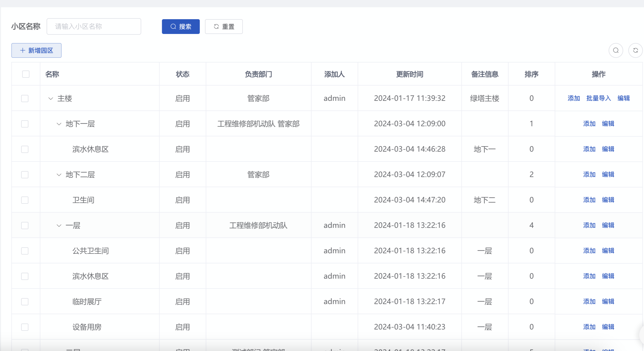Click the 排序 column header
The width and height of the screenshot is (644, 351).
point(531,74)
